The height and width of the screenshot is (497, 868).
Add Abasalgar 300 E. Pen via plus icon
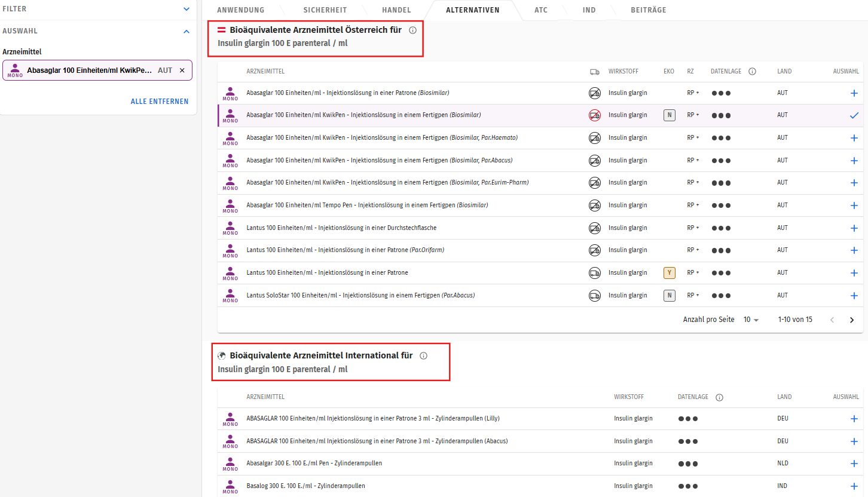point(854,464)
